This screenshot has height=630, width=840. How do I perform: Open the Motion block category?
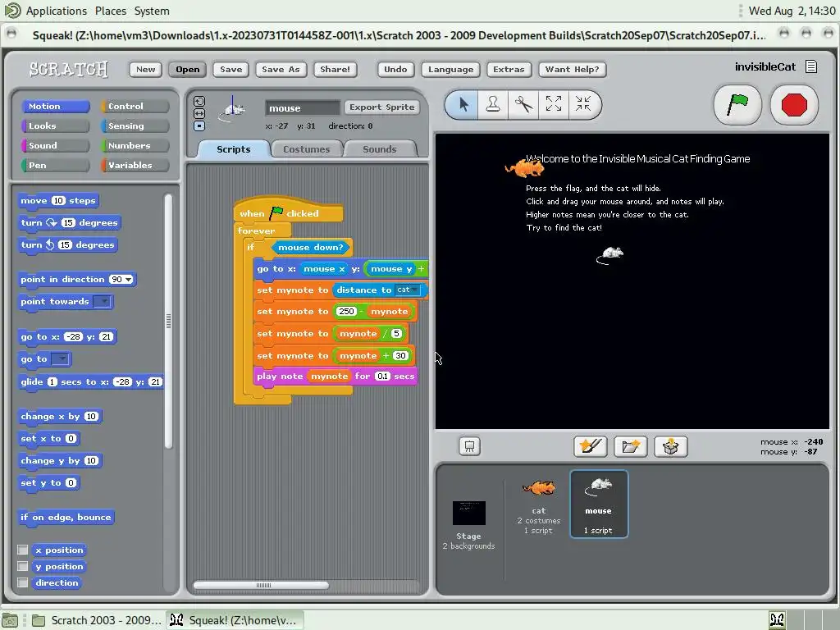coord(55,106)
